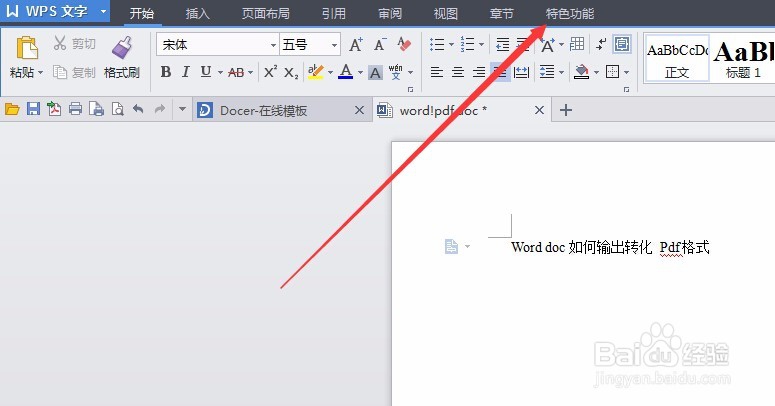Switch to the 插入 ribbon tab
This screenshot has height=406, width=775.
[x=198, y=13]
